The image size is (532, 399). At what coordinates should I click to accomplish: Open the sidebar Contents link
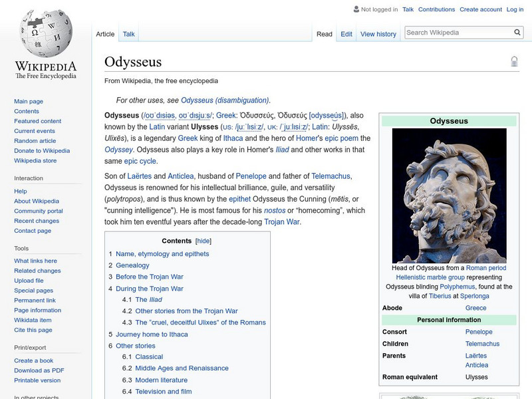[x=27, y=111]
